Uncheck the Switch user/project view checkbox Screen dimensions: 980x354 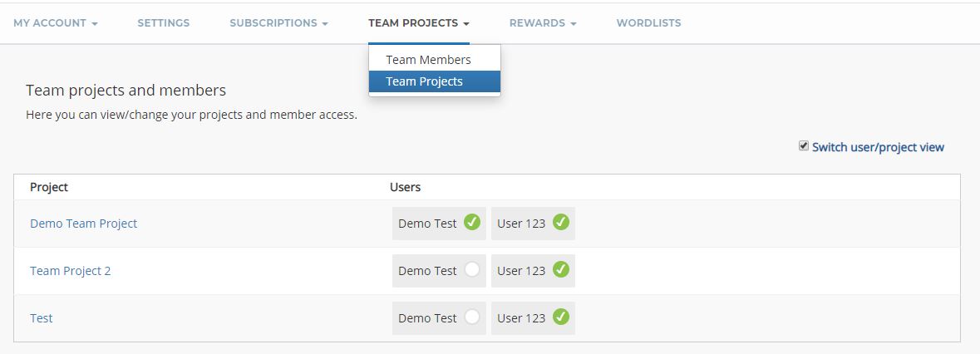(804, 146)
